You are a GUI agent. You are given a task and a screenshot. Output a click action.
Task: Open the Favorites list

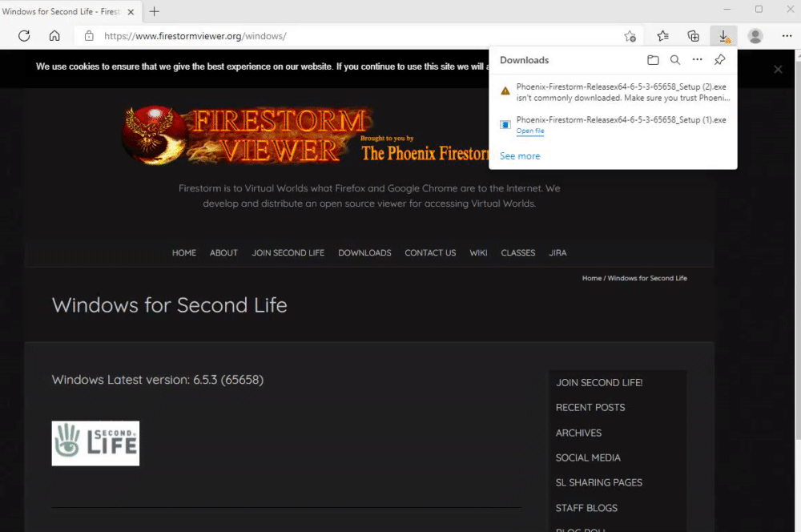(x=662, y=36)
